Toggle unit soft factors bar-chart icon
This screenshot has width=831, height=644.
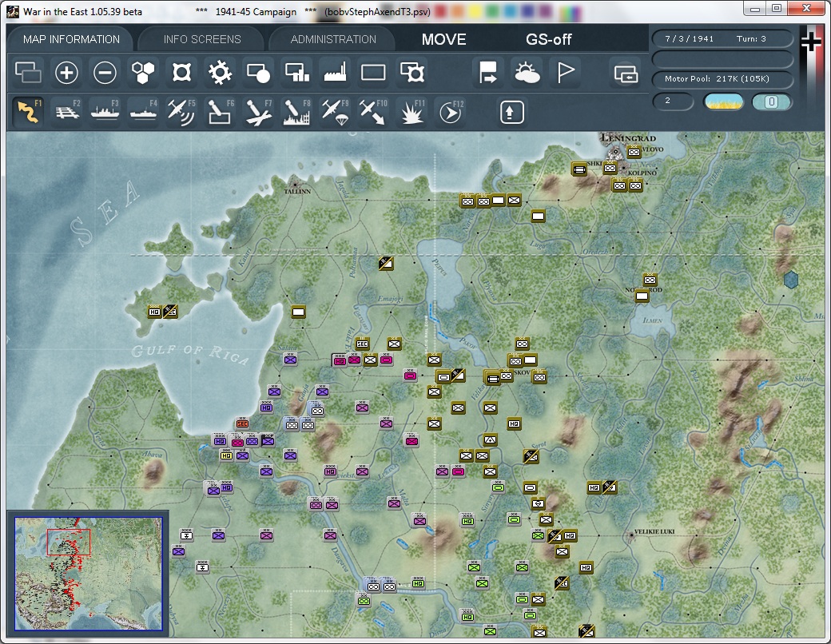[x=296, y=73]
